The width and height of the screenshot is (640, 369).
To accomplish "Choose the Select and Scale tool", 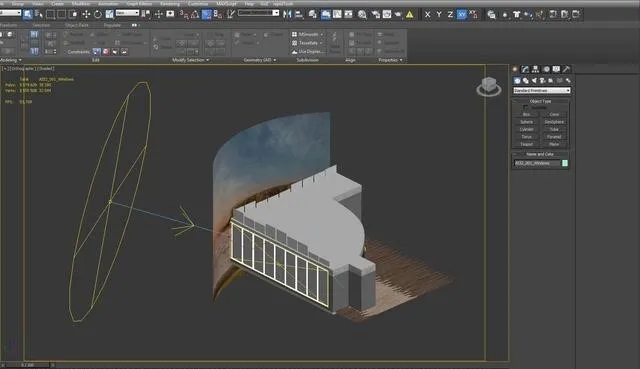I will [x=109, y=14].
